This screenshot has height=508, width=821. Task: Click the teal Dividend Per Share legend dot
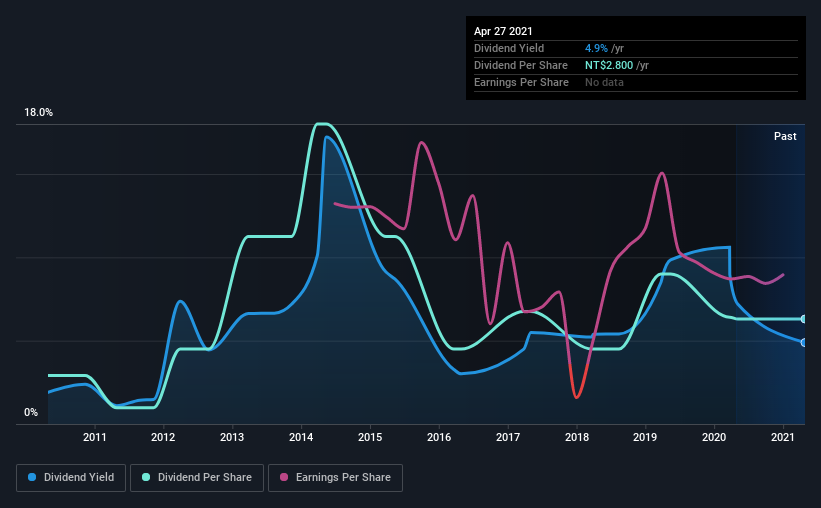click(x=146, y=477)
